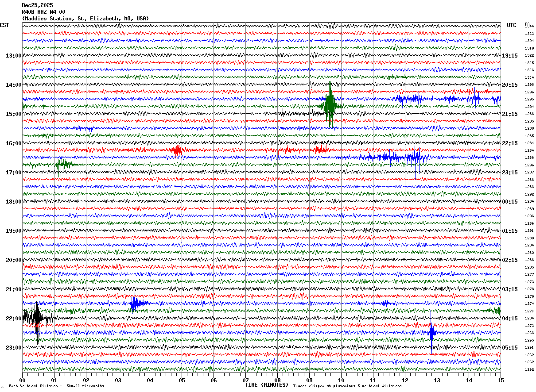
Task: Click minute 07 on the time axis
Action: 245,380
